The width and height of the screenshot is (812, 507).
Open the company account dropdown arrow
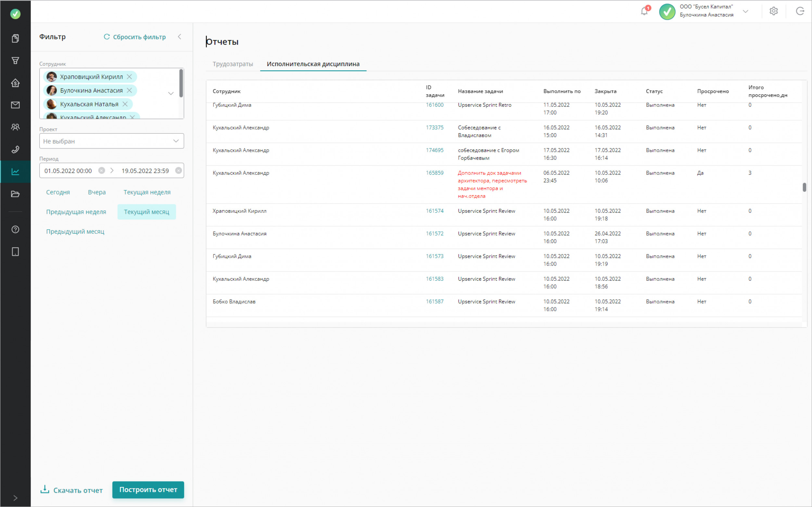tap(745, 11)
